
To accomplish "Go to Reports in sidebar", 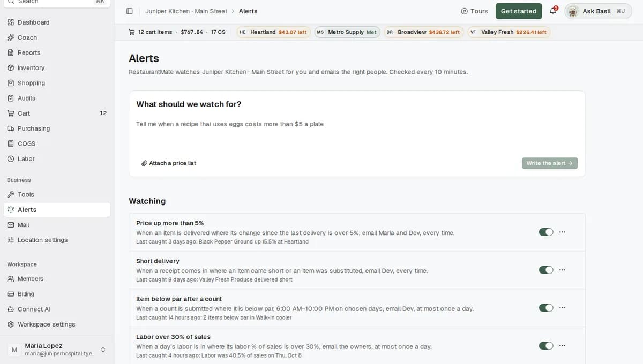I will (57, 52).
